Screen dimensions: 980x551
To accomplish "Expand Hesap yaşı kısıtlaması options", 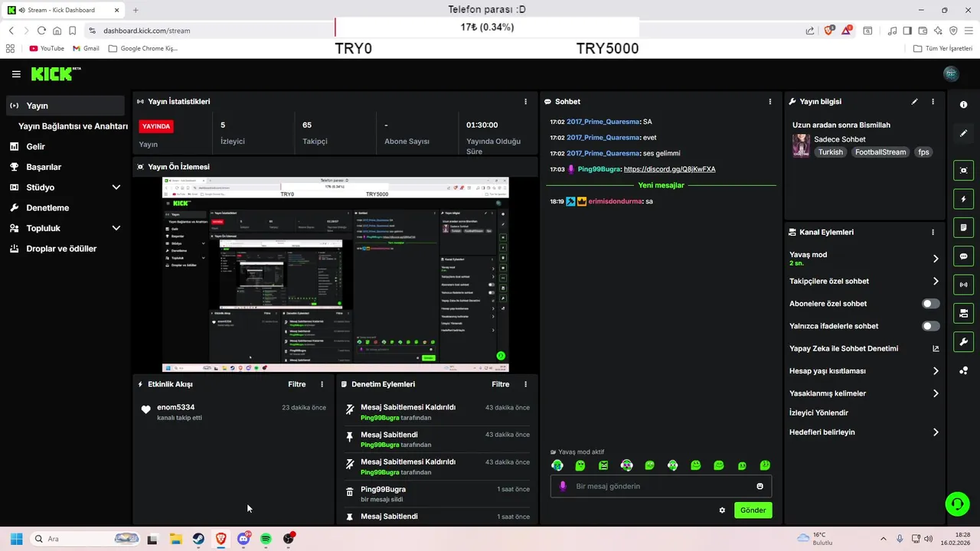I will tap(864, 371).
